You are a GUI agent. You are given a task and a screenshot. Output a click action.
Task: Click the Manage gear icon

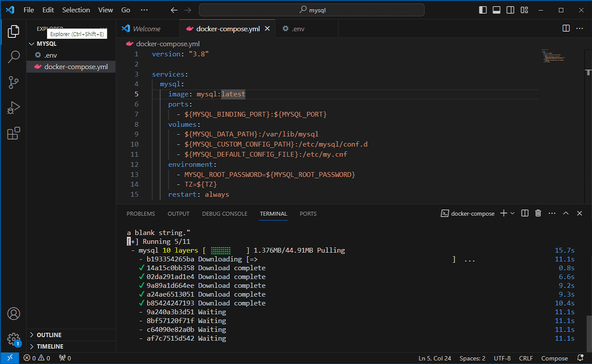click(14, 339)
